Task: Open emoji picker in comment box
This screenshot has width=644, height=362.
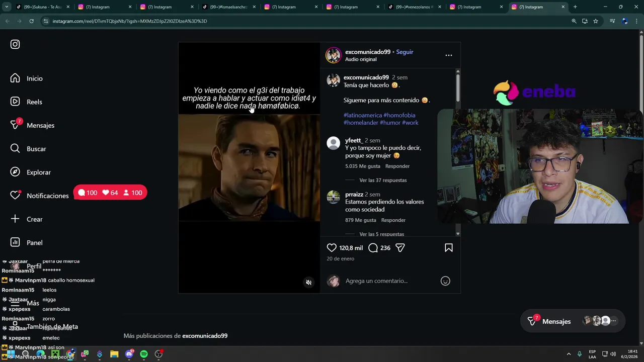Action: [x=445, y=281]
